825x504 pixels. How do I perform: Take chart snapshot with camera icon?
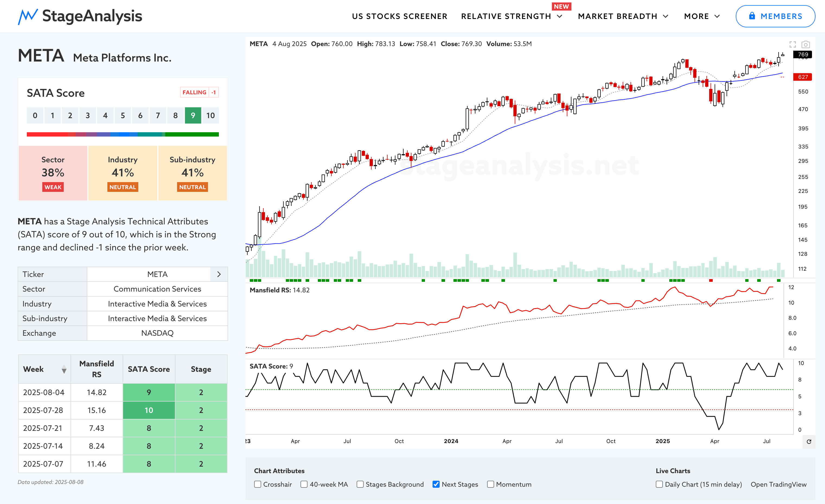(x=805, y=44)
